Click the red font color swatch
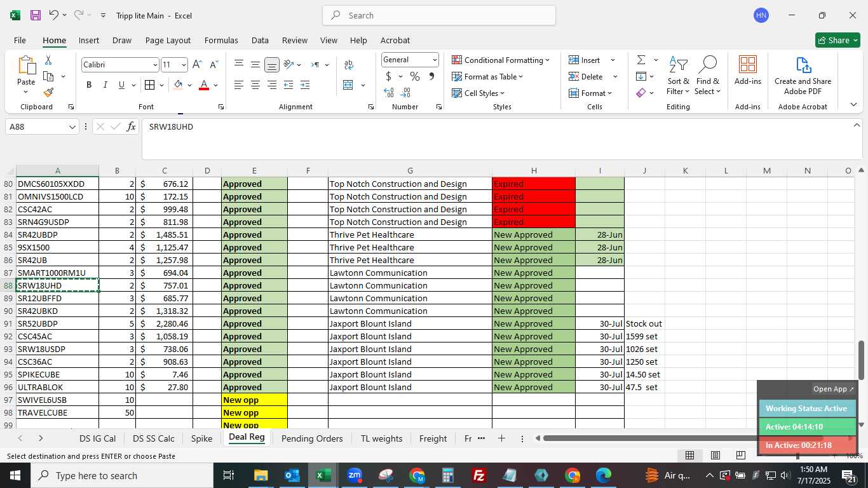Image resolution: width=868 pixels, height=488 pixels. [204, 85]
